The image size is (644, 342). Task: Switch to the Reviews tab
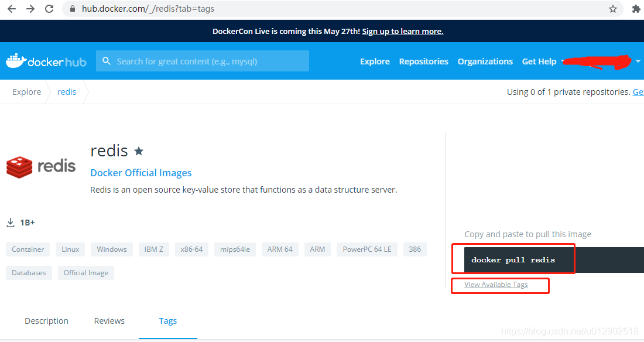tap(109, 320)
